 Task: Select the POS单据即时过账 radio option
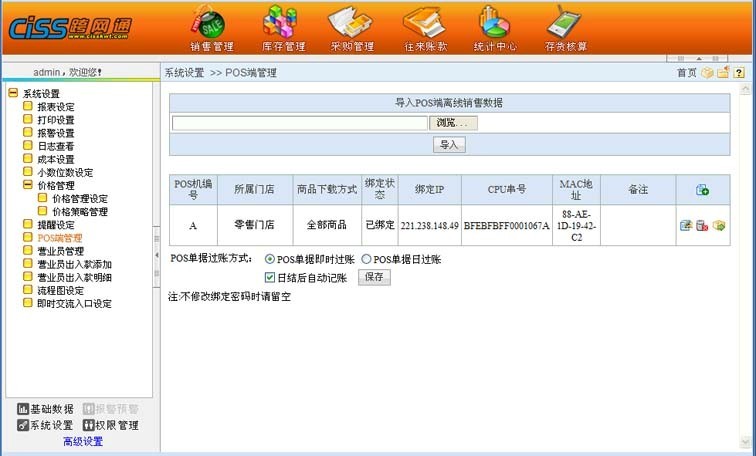click(269, 260)
